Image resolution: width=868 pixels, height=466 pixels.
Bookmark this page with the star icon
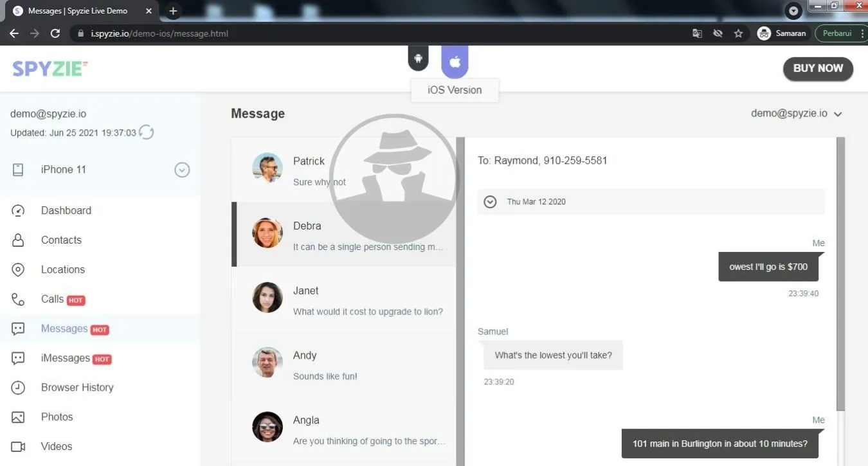tap(739, 33)
